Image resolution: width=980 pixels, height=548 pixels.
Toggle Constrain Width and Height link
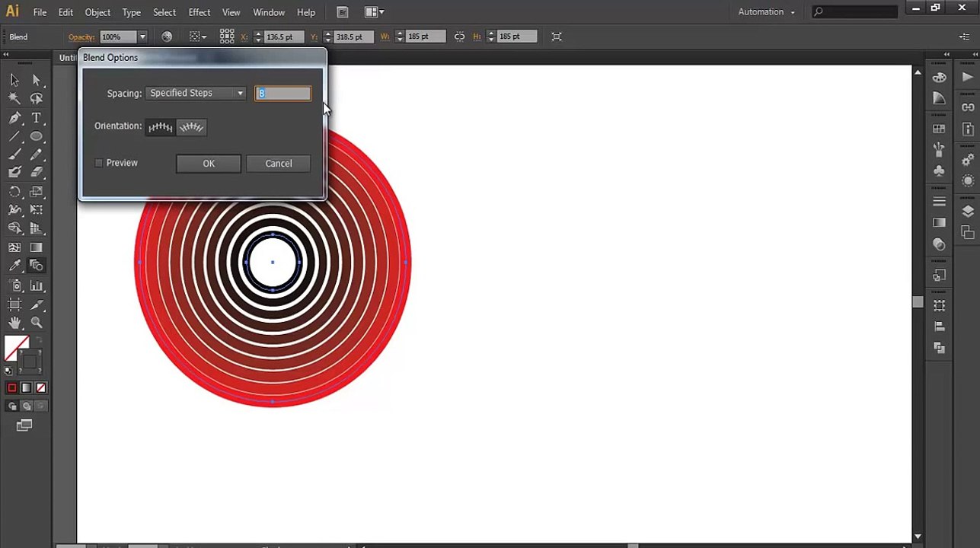459,37
